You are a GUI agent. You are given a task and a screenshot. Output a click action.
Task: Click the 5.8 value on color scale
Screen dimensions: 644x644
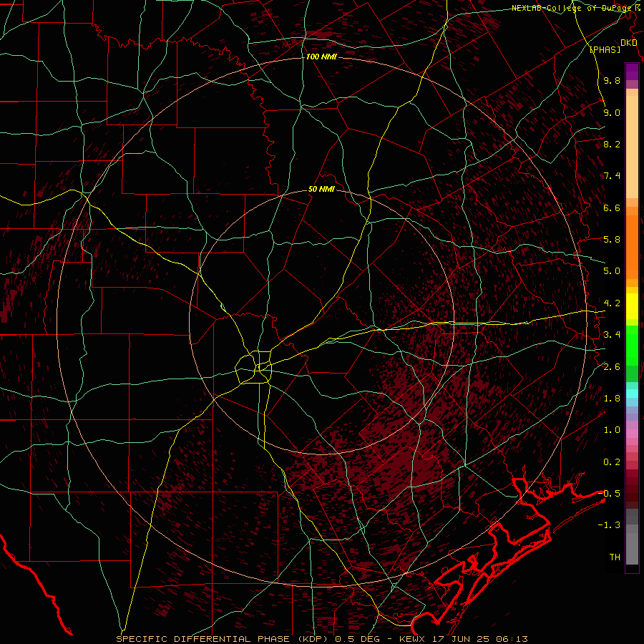pyautogui.click(x=612, y=240)
